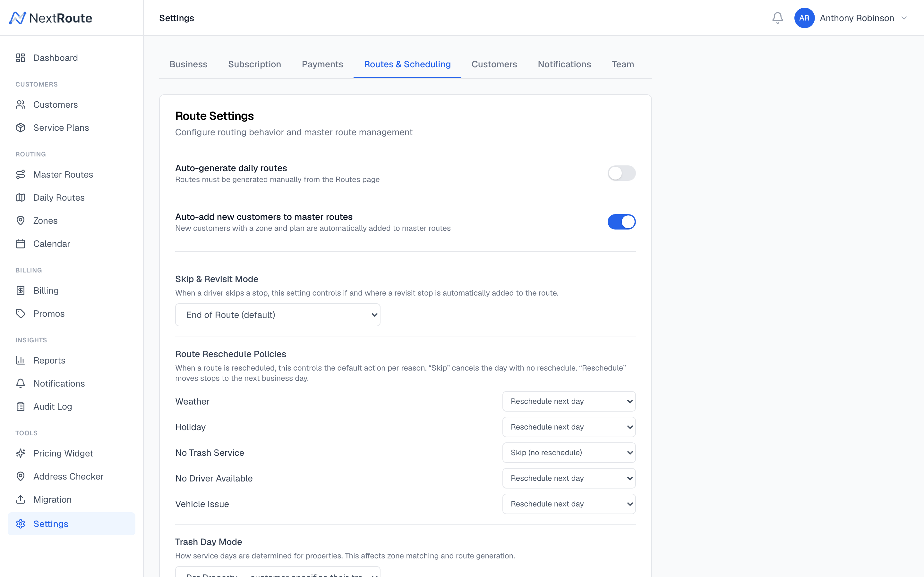Switch to the Subscription tab
Image resolution: width=924 pixels, height=577 pixels.
coord(255,64)
